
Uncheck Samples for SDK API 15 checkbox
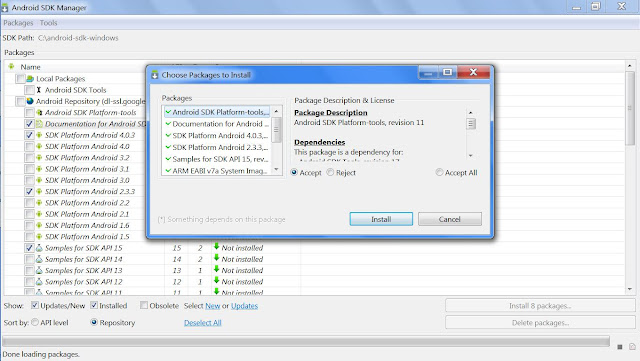pos(29,247)
